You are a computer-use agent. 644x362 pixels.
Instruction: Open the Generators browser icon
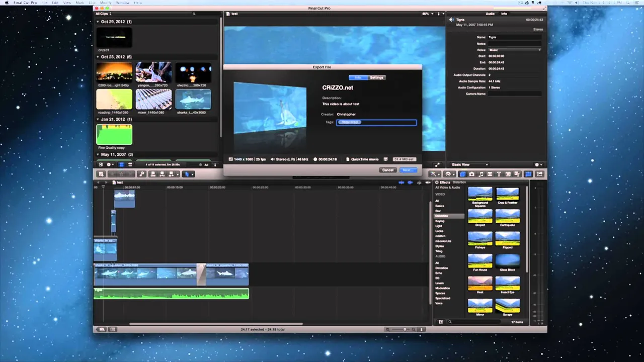[508, 174]
